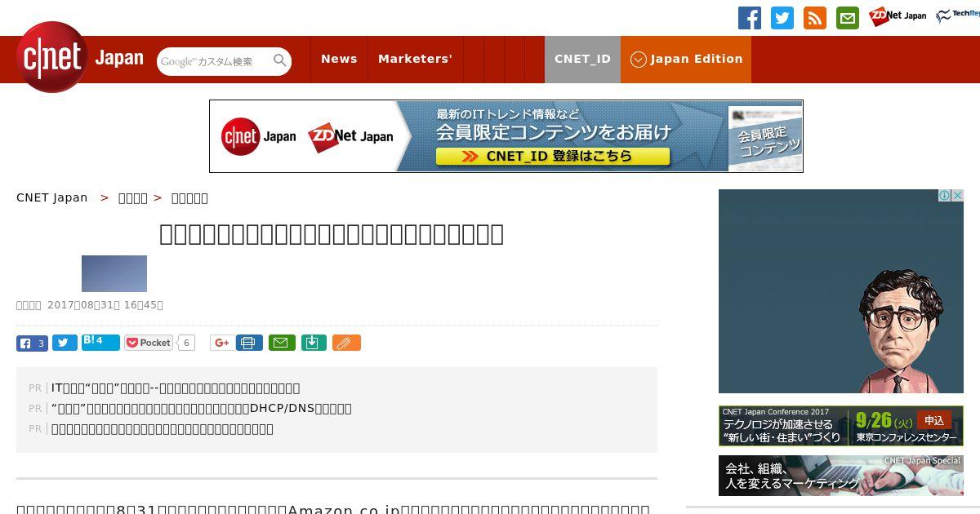Screen dimensions: 980x514
Task: Open the second breadcrumb link
Action: pos(133,197)
